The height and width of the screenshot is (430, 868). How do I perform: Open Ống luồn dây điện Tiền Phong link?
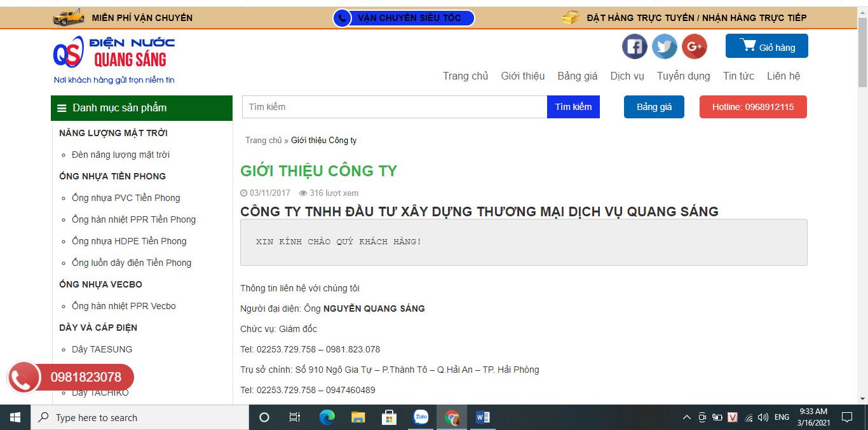click(x=132, y=263)
